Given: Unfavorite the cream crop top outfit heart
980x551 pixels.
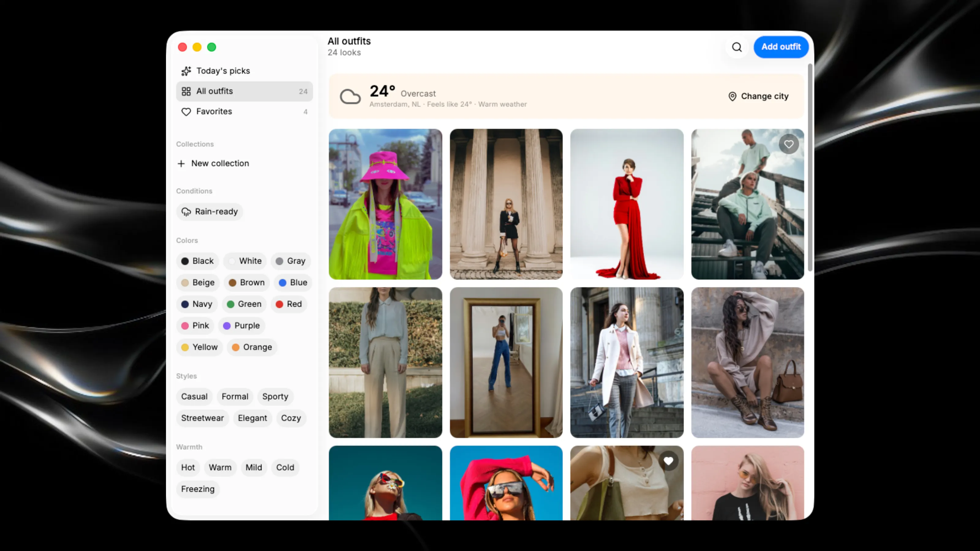Looking at the screenshot, I should [669, 461].
